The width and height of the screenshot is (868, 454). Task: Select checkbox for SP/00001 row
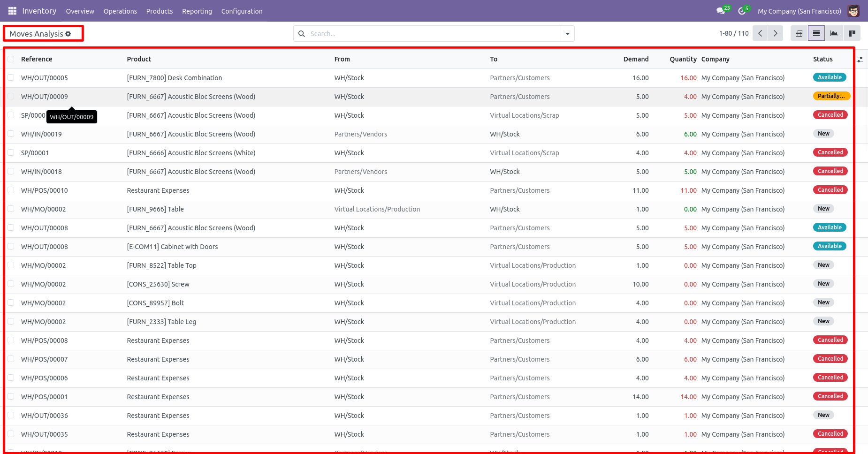click(x=11, y=153)
